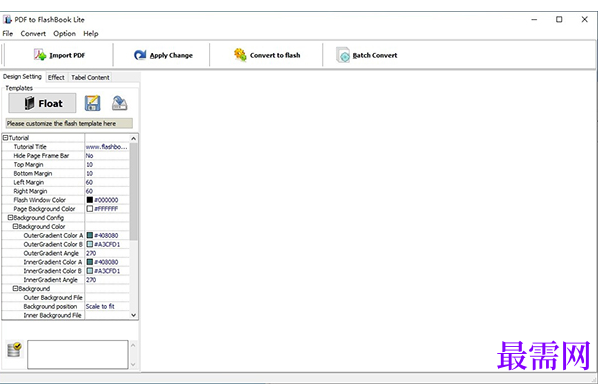Click the Bottom Margin value 10
This screenshot has height=387, width=609.
107,173
